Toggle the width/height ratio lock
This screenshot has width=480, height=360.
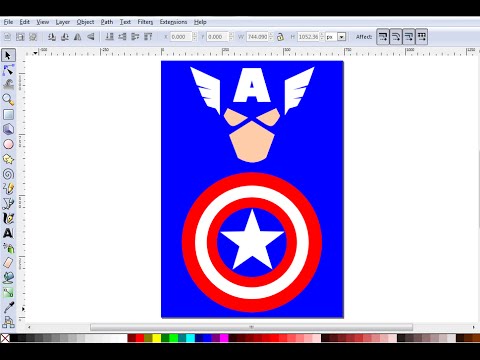pos(280,37)
